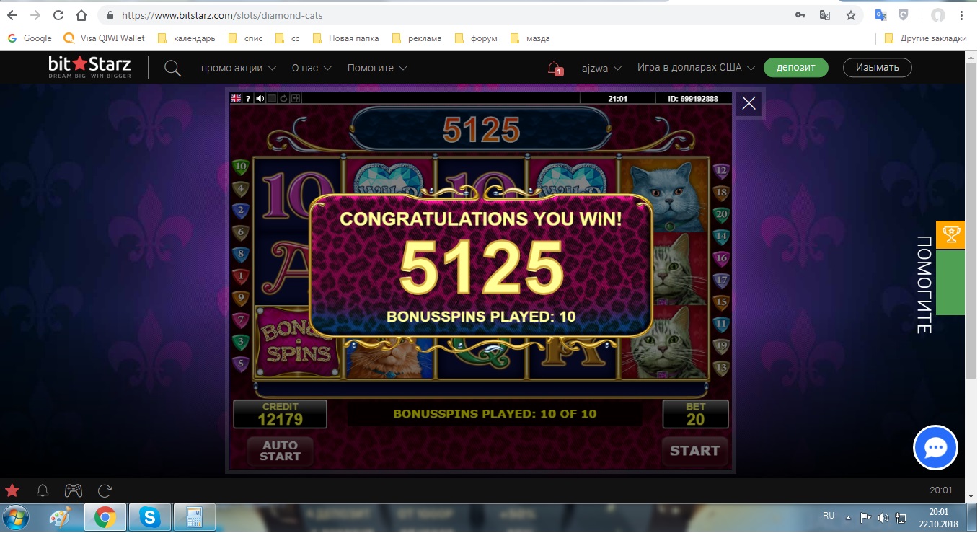Adjust volume via tray speaker icon
Viewport: 980px width, 533px height.
(883, 517)
